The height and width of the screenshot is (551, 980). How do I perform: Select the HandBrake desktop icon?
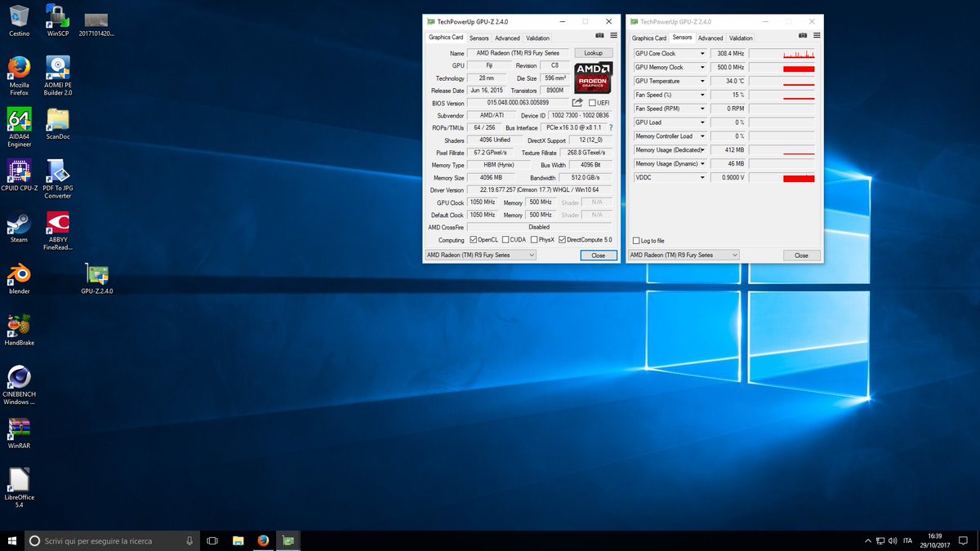tap(19, 330)
